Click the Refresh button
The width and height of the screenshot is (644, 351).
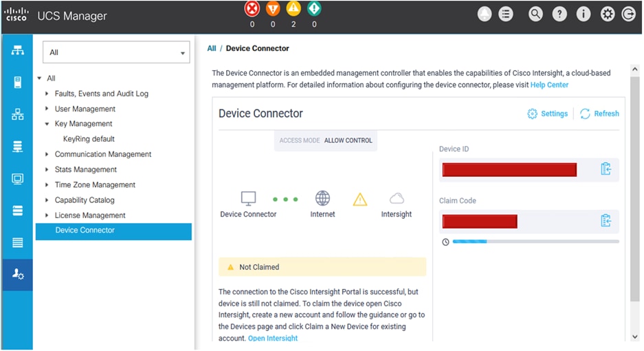(x=599, y=114)
